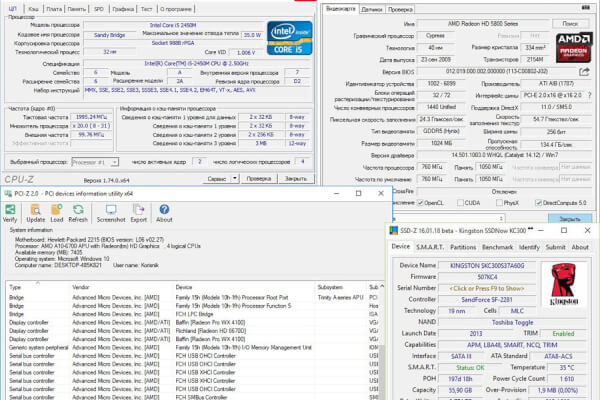
Task: Refresh the PCI-Z device list
Action: coord(78,213)
